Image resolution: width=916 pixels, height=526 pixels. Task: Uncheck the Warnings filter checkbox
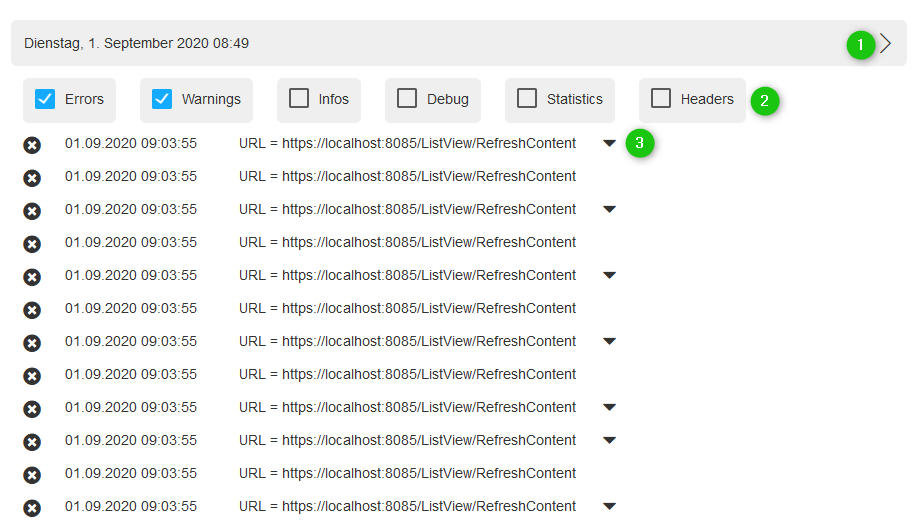pyautogui.click(x=162, y=99)
